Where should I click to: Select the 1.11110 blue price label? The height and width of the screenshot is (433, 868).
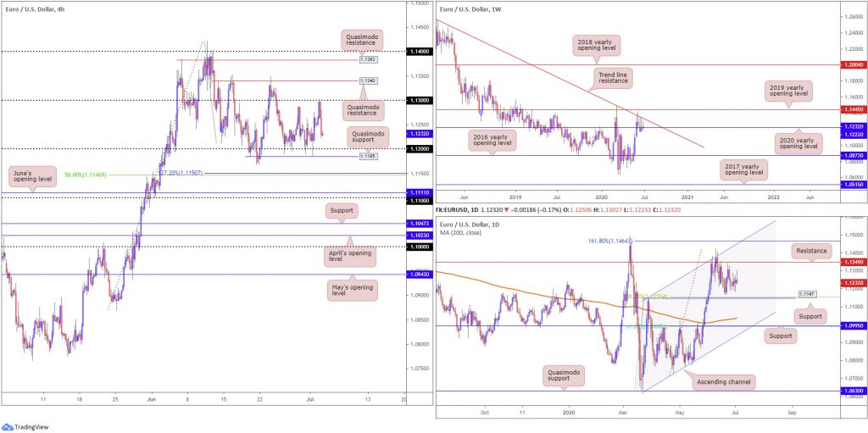coord(419,192)
